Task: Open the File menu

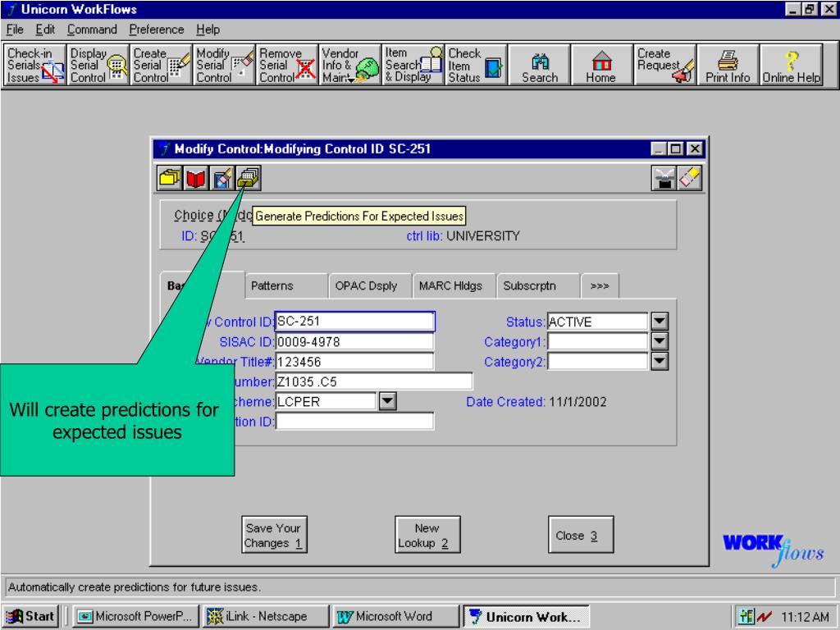Action: tap(15, 30)
